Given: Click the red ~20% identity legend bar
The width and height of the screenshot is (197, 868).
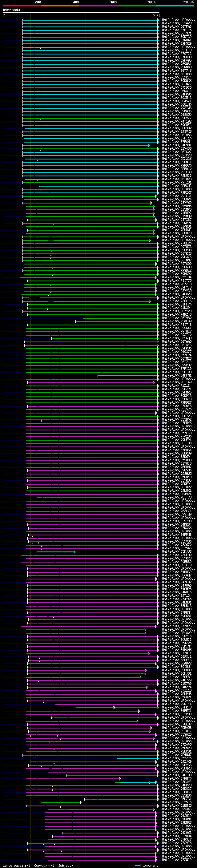Looking at the screenshot, I should [22, 6].
